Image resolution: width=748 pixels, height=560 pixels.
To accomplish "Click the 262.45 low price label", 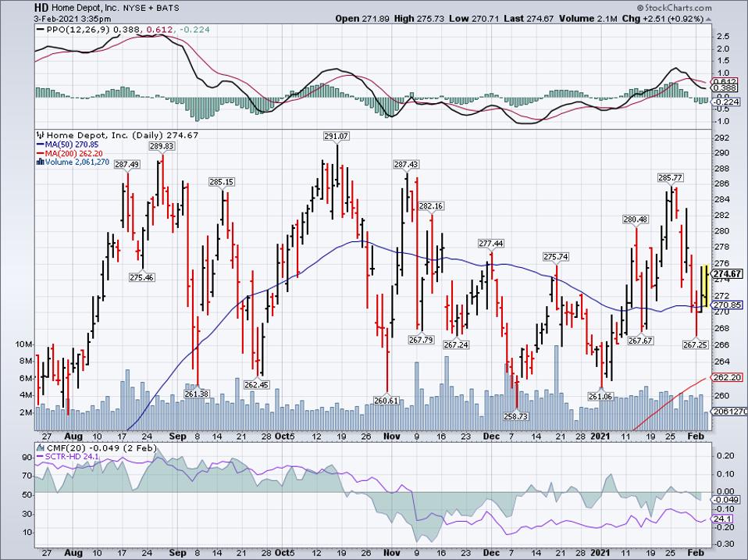I will tap(257, 384).
